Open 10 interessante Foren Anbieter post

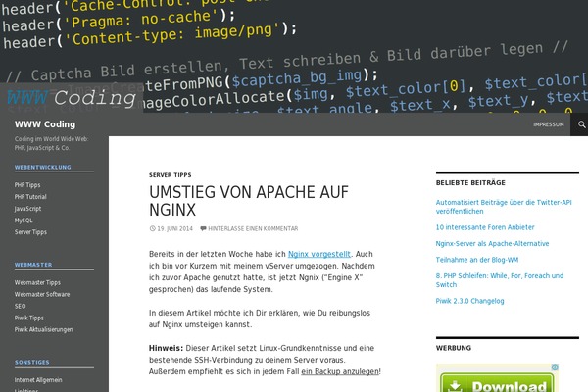(x=485, y=227)
